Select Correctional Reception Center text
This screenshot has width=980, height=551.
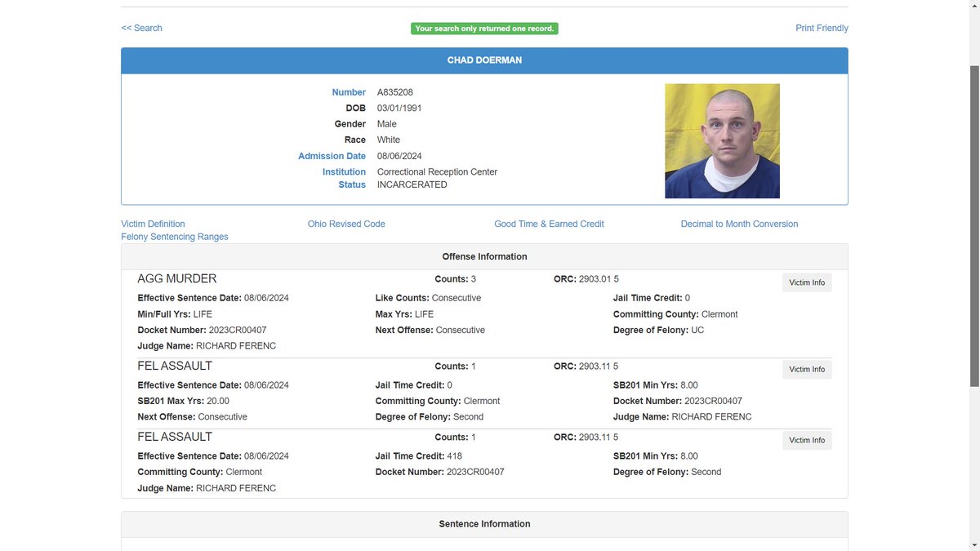(x=437, y=172)
